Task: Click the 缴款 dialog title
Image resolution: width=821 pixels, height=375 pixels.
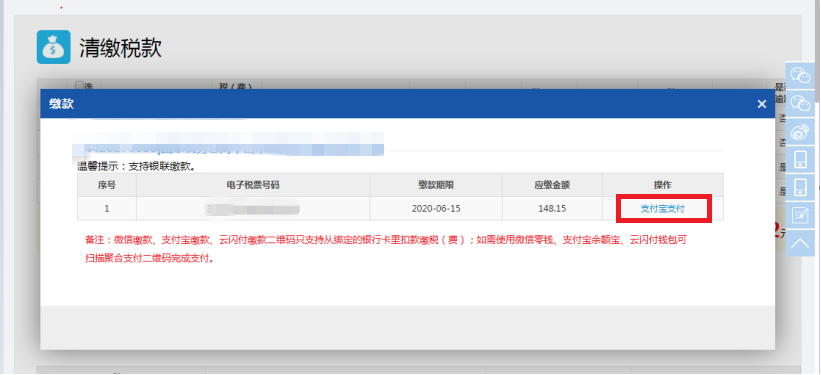Action: point(61,104)
